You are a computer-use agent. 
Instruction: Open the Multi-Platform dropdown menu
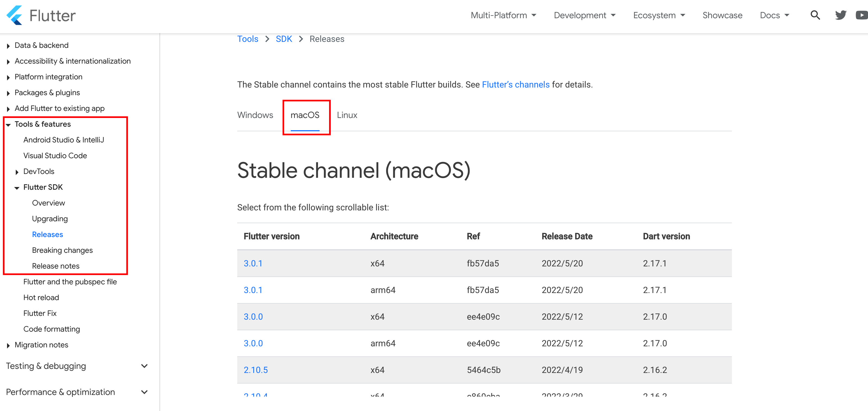[x=503, y=15]
